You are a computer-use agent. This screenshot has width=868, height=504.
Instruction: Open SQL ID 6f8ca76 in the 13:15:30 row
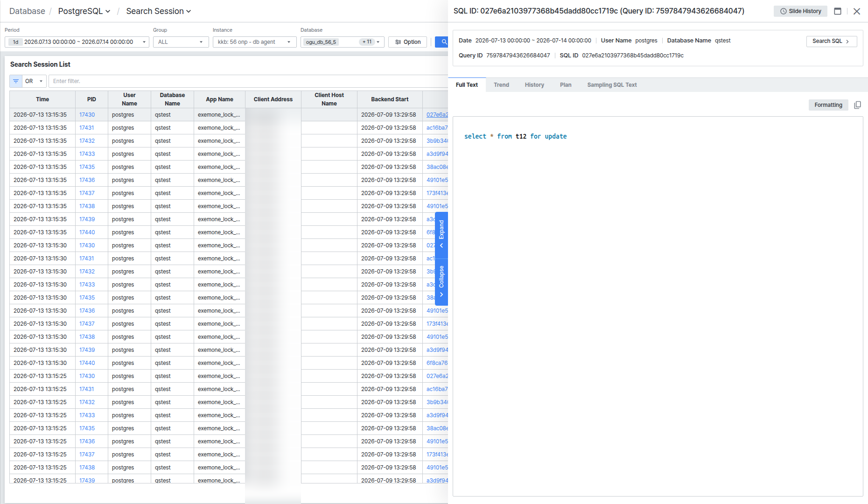437,363
